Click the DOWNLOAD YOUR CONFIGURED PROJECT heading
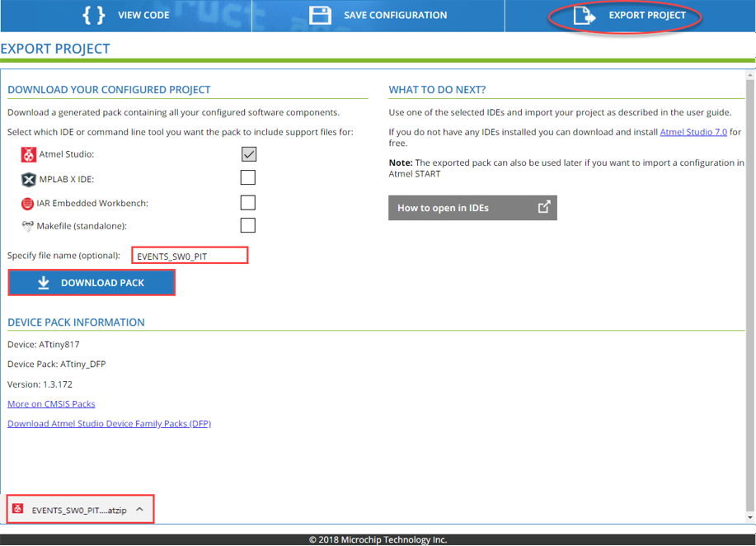The width and height of the screenshot is (756, 546). point(109,90)
